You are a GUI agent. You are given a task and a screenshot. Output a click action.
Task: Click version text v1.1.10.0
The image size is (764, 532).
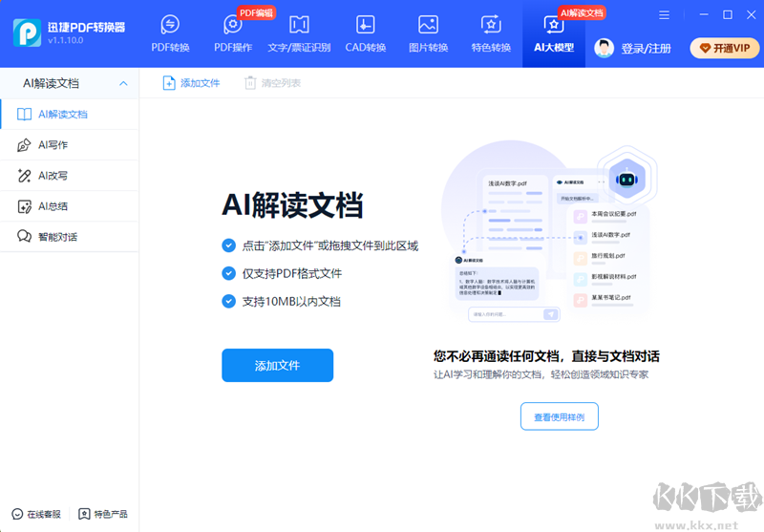pos(65,40)
